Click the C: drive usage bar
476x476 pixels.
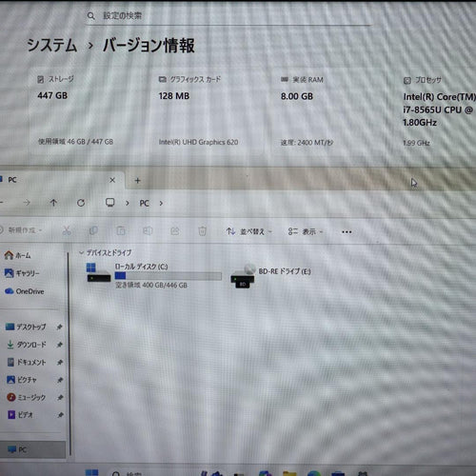pyautogui.click(x=169, y=276)
